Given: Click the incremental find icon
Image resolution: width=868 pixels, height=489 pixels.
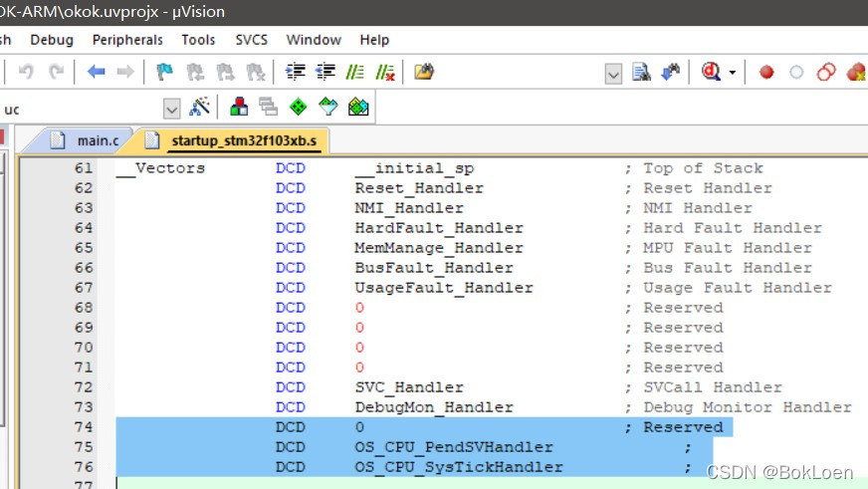Looking at the screenshot, I should point(670,72).
